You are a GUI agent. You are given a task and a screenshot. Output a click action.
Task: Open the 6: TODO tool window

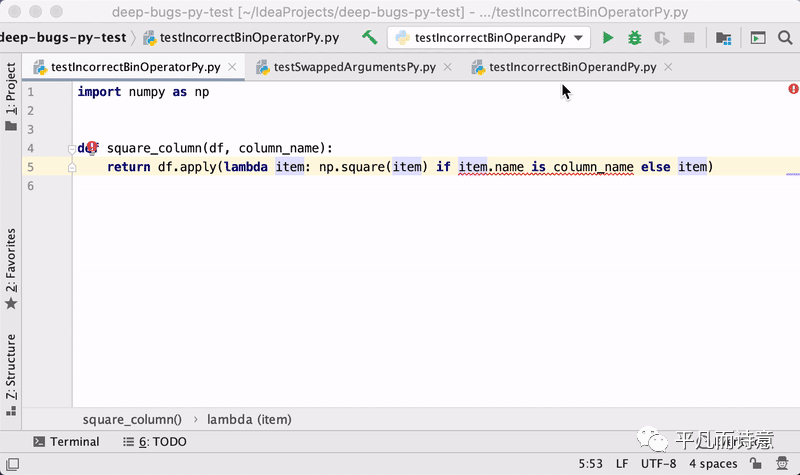155,441
